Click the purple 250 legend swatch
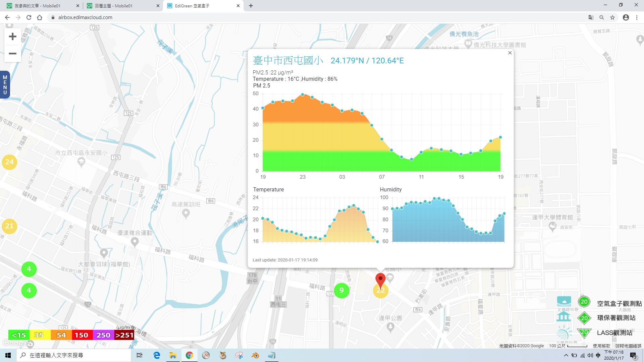644x362 pixels. (x=103, y=335)
